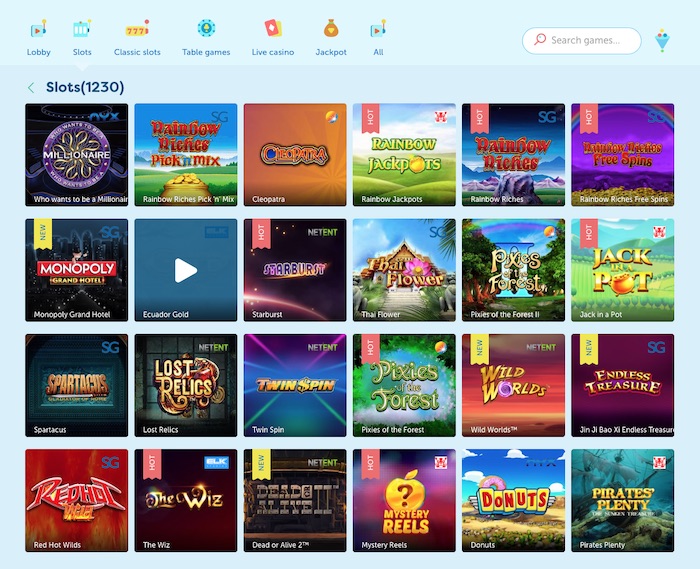Open the original Pixies of the Forest tile
The image size is (700, 569).
404,385
